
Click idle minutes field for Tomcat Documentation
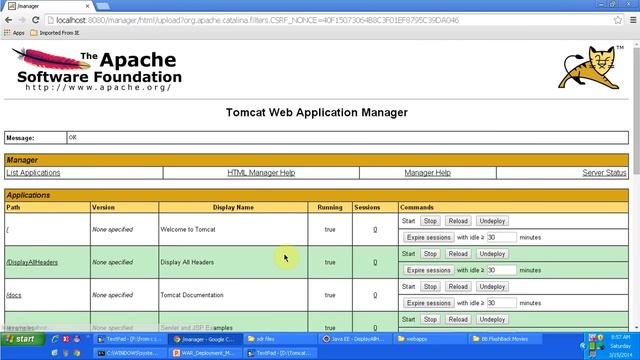point(501,303)
